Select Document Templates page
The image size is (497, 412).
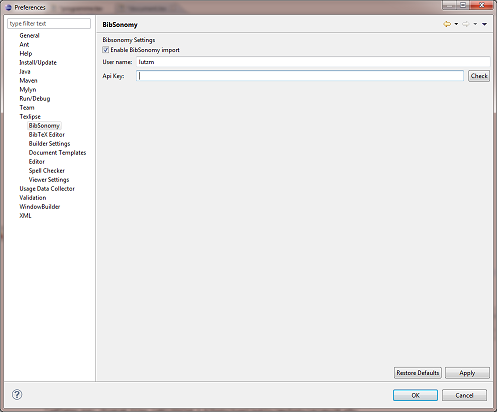pyautogui.click(x=57, y=152)
